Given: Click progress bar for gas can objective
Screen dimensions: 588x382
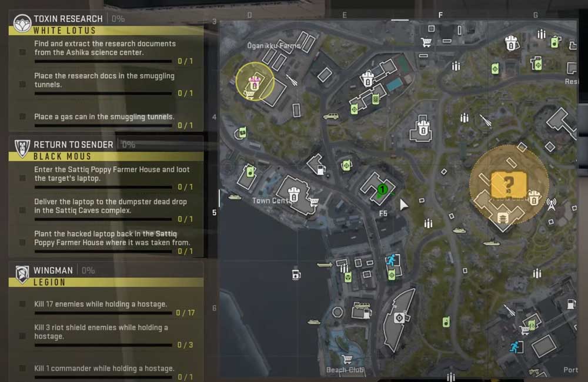Looking at the screenshot, I should tap(103, 126).
